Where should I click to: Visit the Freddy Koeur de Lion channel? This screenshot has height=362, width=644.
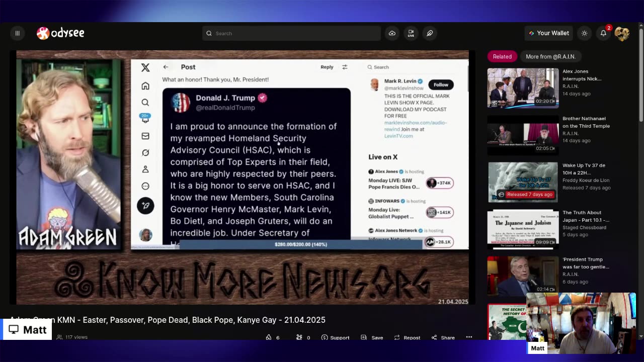[586, 180]
